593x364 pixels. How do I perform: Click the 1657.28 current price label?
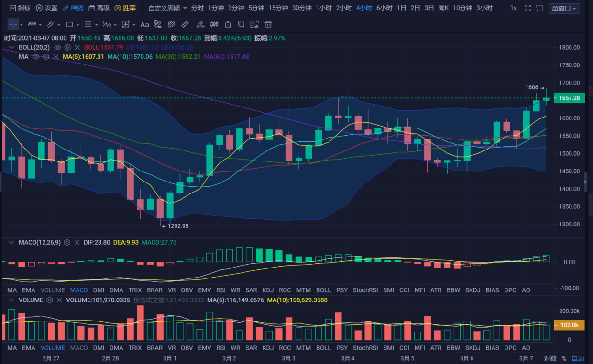(x=569, y=98)
